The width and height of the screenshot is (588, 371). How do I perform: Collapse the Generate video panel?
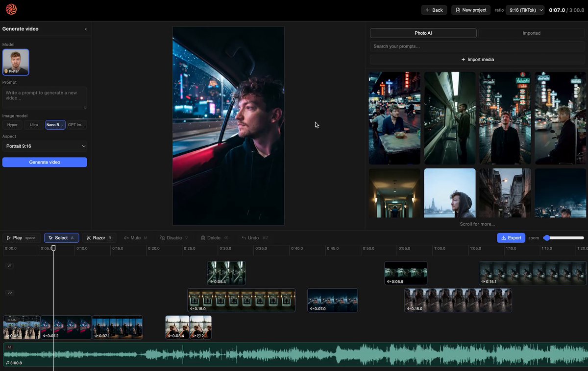[86, 29]
